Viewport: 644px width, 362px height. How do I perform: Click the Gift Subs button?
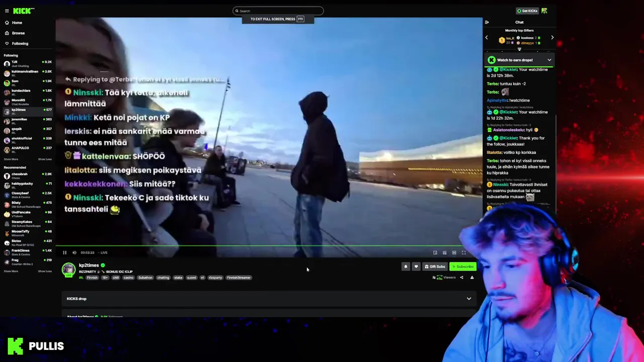435,266
